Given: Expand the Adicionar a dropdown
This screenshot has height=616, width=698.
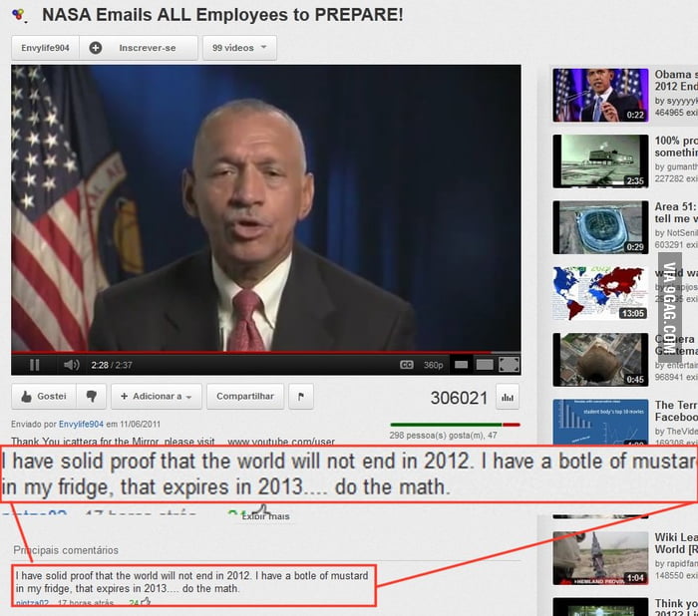Looking at the screenshot, I should (x=157, y=396).
